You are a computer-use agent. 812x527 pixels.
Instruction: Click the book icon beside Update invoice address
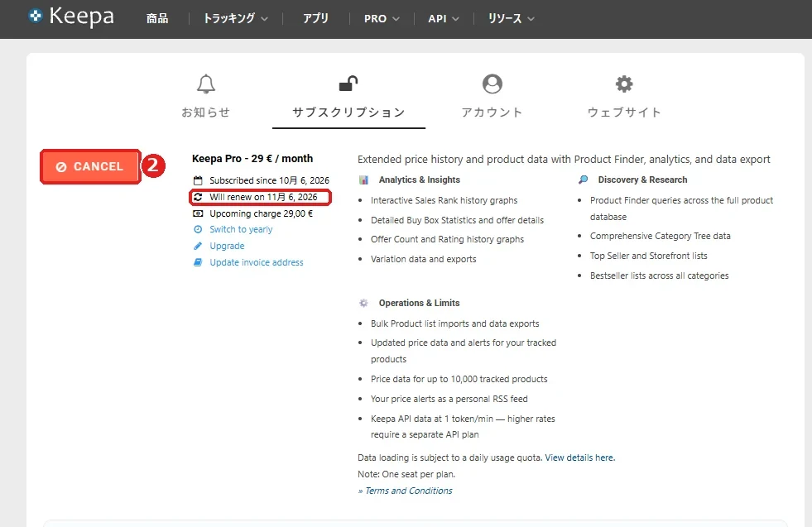[x=198, y=262]
